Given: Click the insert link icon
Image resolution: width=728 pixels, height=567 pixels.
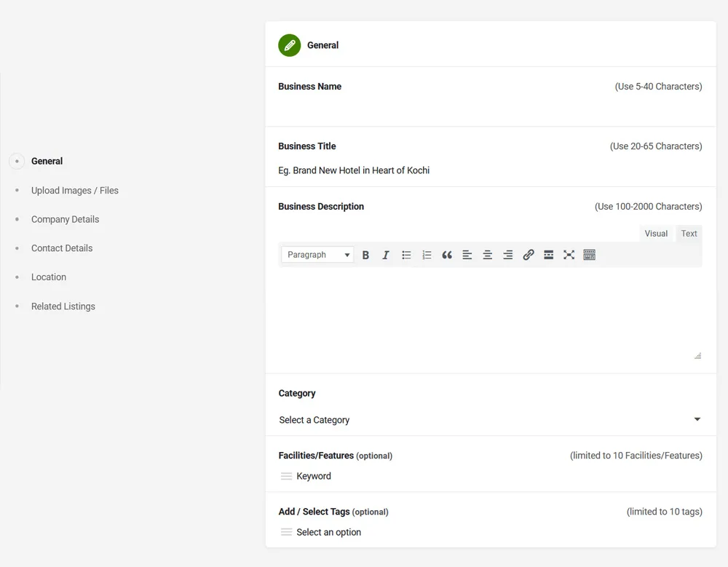Looking at the screenshot, I should [x=529, y=255].
